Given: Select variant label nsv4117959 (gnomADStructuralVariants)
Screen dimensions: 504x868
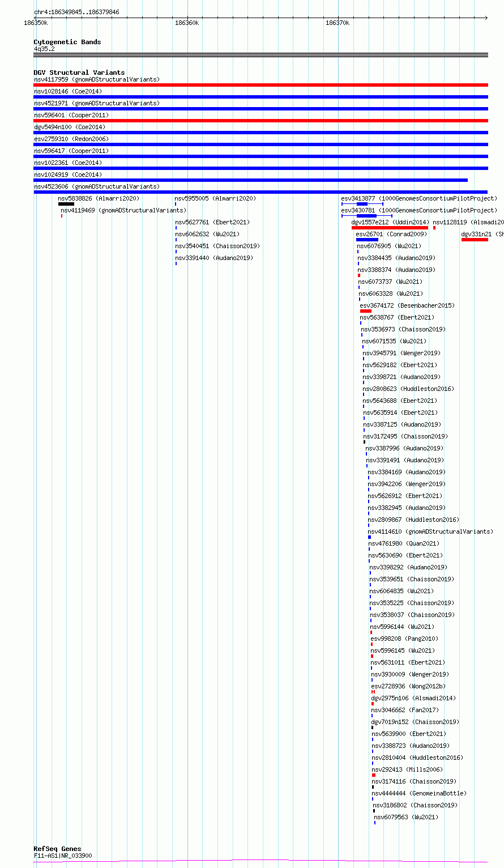Looking at the screenshot, I should (97, 79).
